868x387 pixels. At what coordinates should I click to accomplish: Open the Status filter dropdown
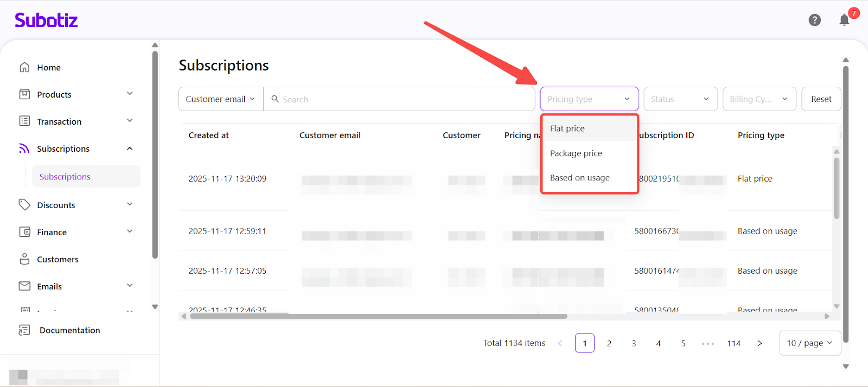coord(680,99)
